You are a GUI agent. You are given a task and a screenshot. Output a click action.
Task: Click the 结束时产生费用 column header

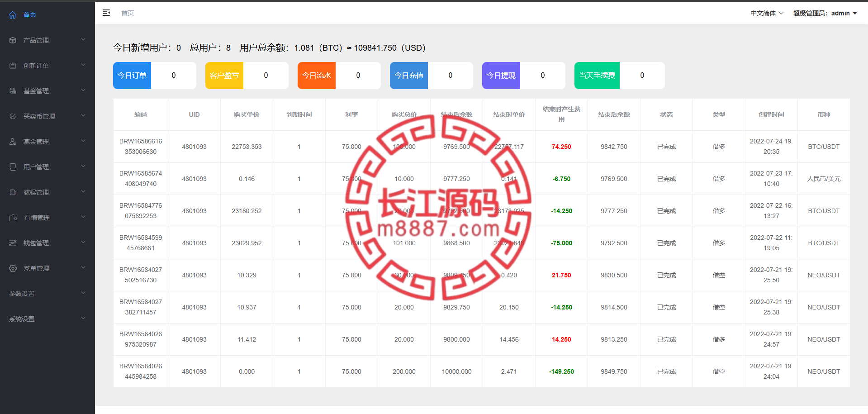tap(562, 114)
